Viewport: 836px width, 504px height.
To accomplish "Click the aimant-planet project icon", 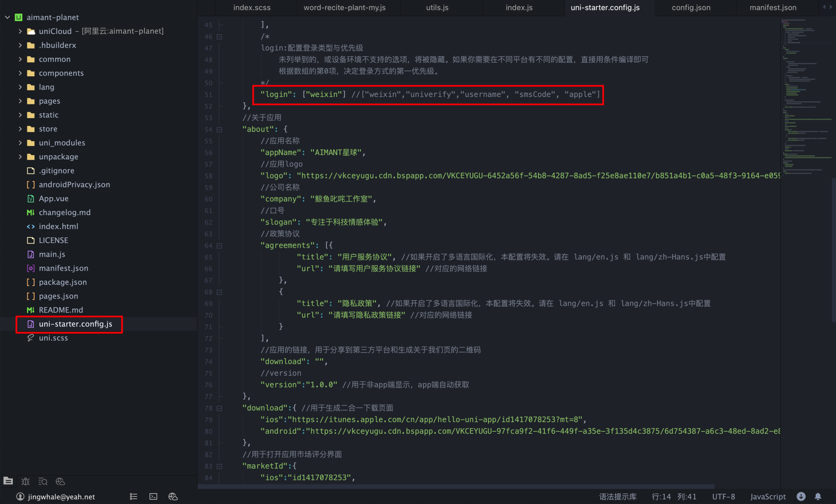I will (19, 17).
